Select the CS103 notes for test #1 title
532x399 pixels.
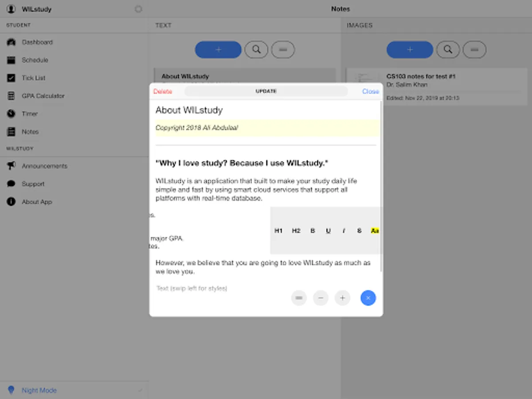[x=421, y=76]
